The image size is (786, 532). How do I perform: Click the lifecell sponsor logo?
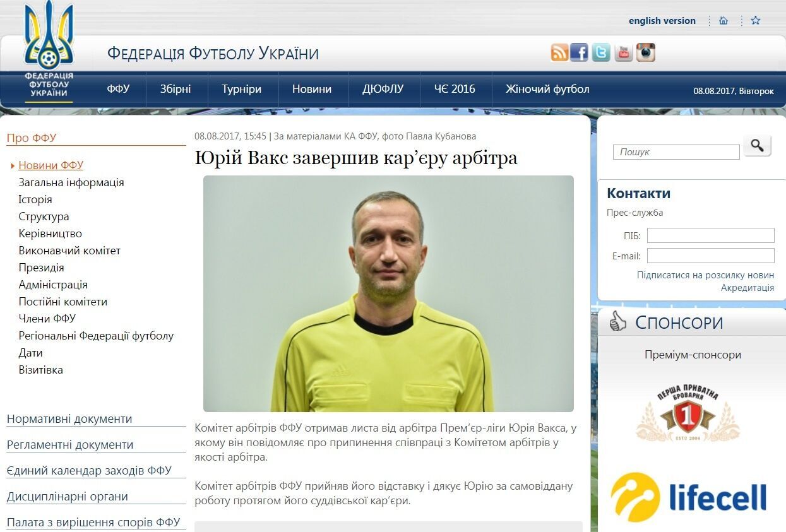click(689, 497)
